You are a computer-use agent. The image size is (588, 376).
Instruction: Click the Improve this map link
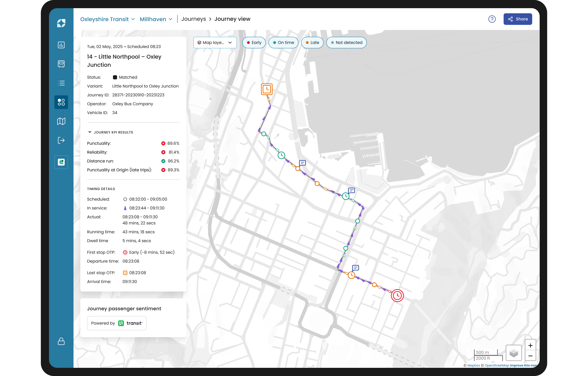point(524,365)
